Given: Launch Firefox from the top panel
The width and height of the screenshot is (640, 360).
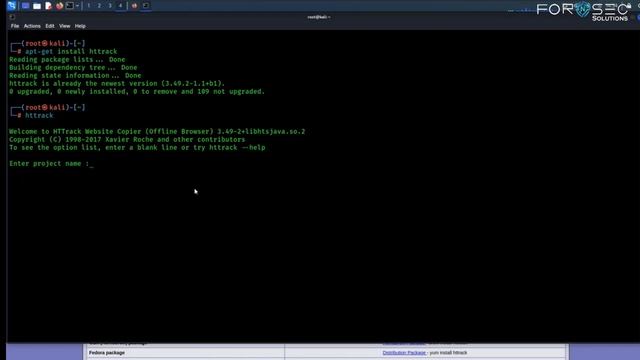Looking at the screenshot, I should coord(59,6).
